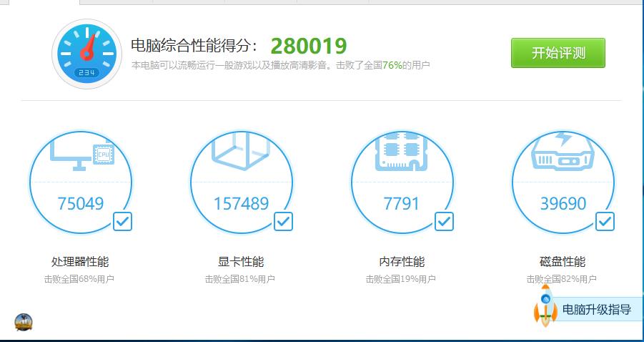
Task: Click the graphics card cube icon
Action: 241,151
